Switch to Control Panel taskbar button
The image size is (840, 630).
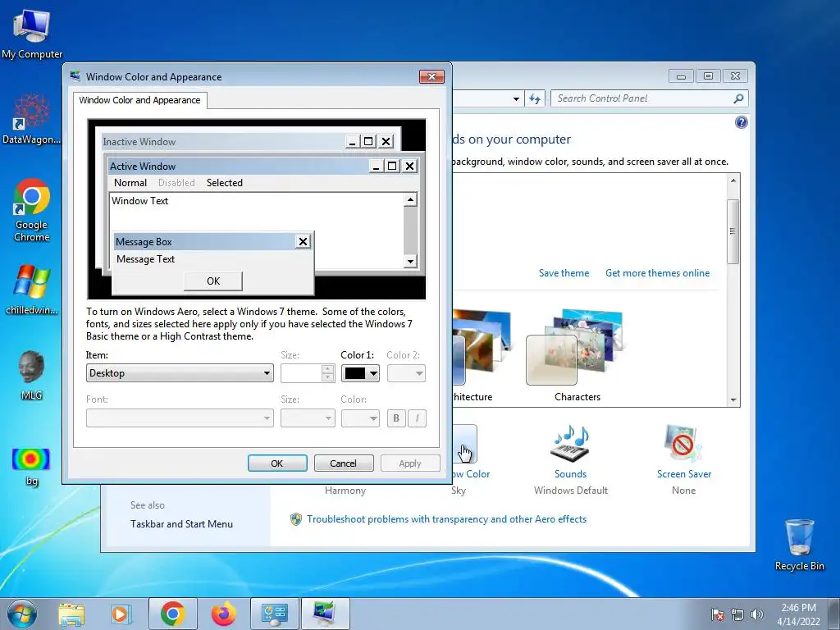(274, 614)
